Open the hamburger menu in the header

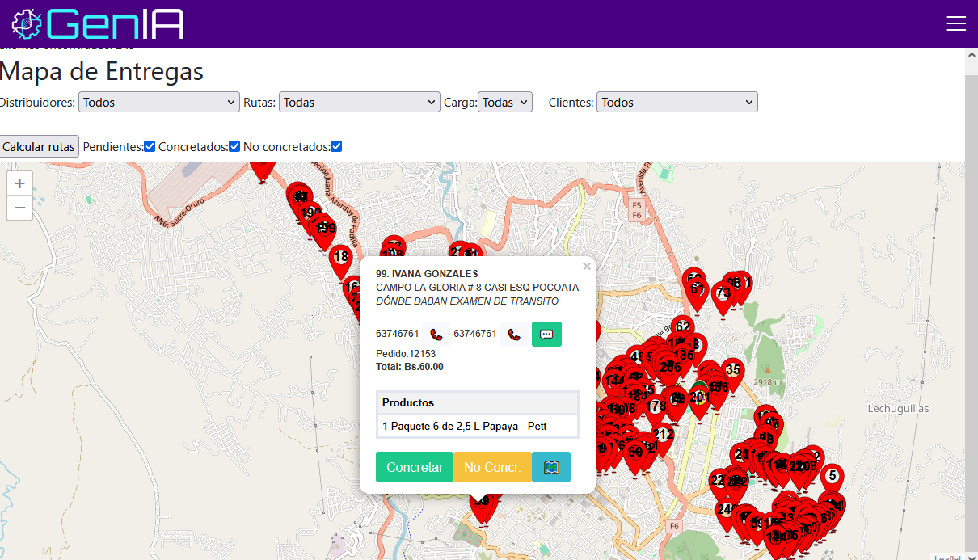[956, 24]
